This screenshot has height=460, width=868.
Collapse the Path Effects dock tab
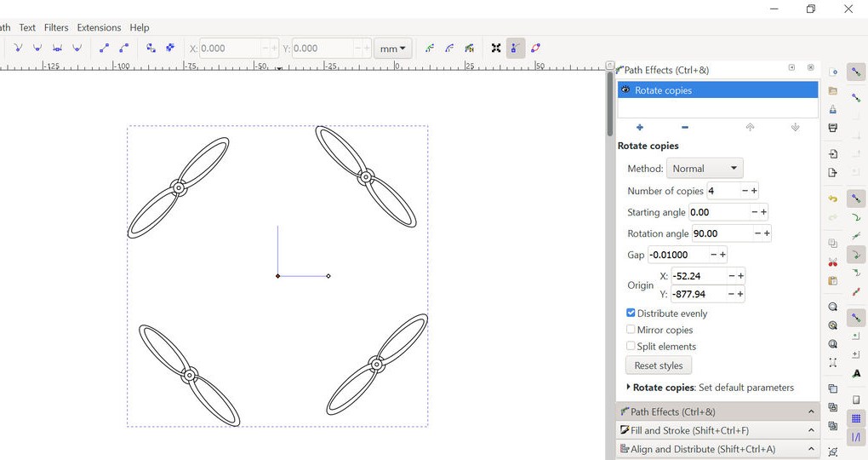coord(811,411)
